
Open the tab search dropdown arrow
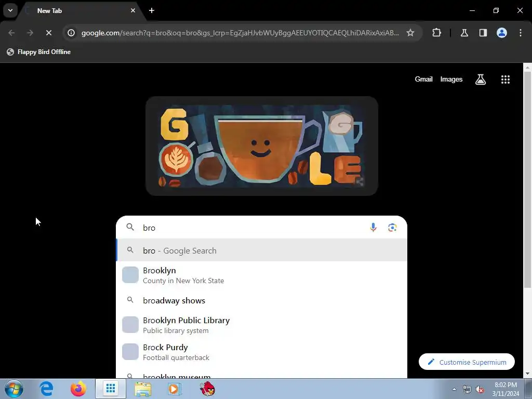pyautogui.click(x=10, y=10)
